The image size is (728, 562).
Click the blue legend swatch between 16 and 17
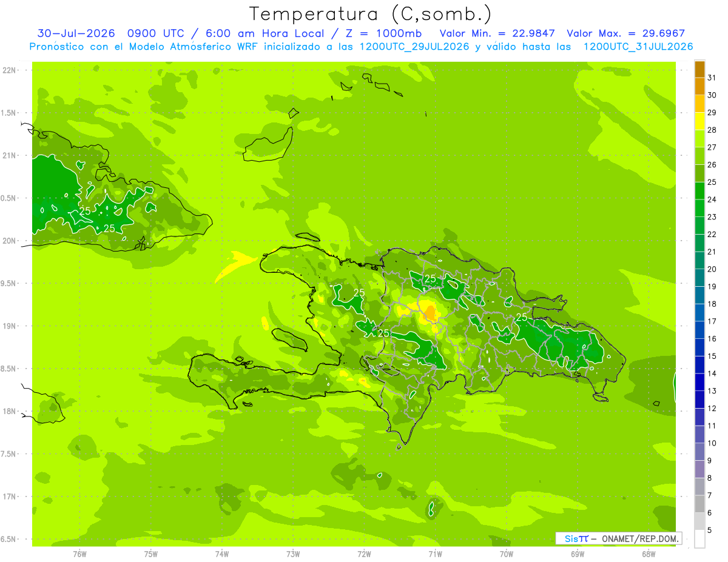tap(699, 330)
